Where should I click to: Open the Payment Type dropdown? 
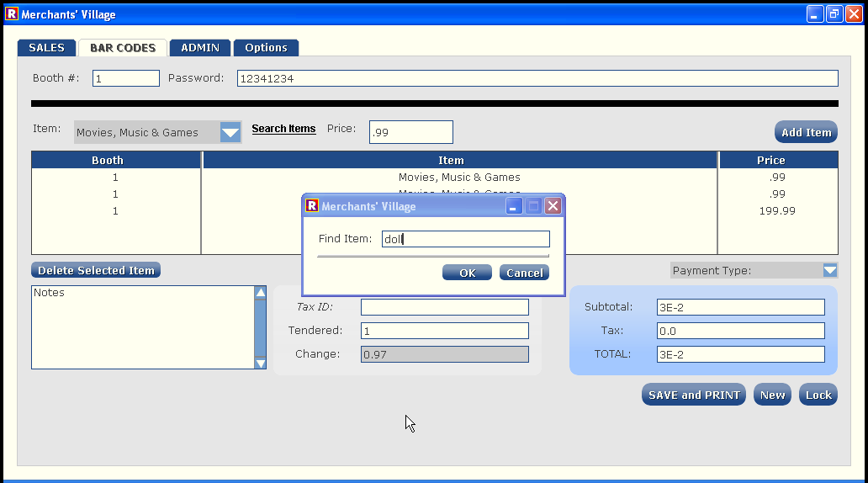coord(754,270)
